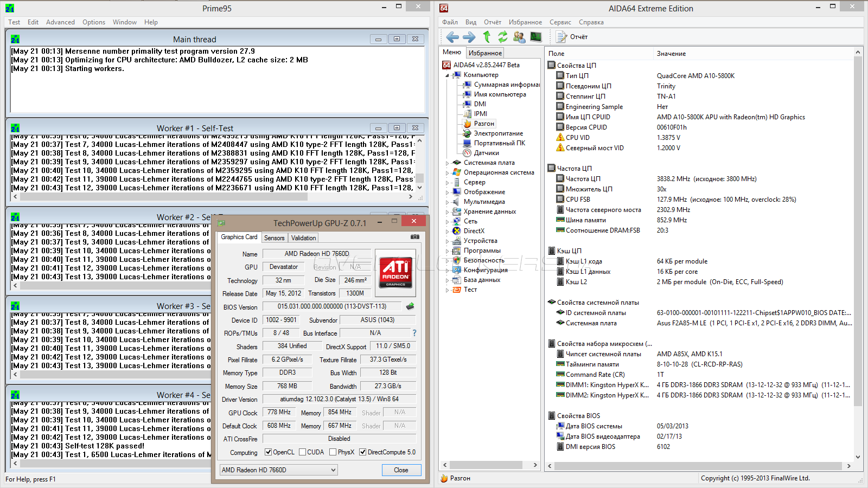Viewport: 868px width, 488px height.
Task: Select Датчики in the tree
Action: tap(486, 153)
